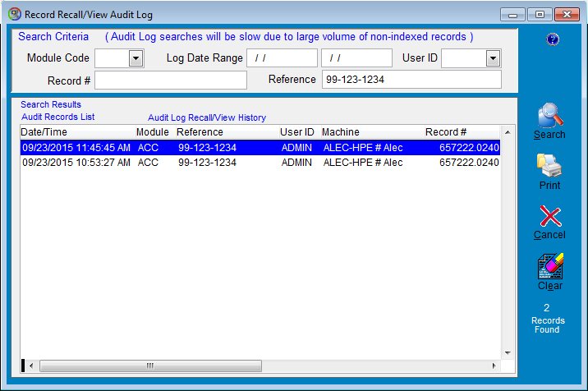Click the User ID column header
This screenshot has width=588, height=391.
[300, 132]
